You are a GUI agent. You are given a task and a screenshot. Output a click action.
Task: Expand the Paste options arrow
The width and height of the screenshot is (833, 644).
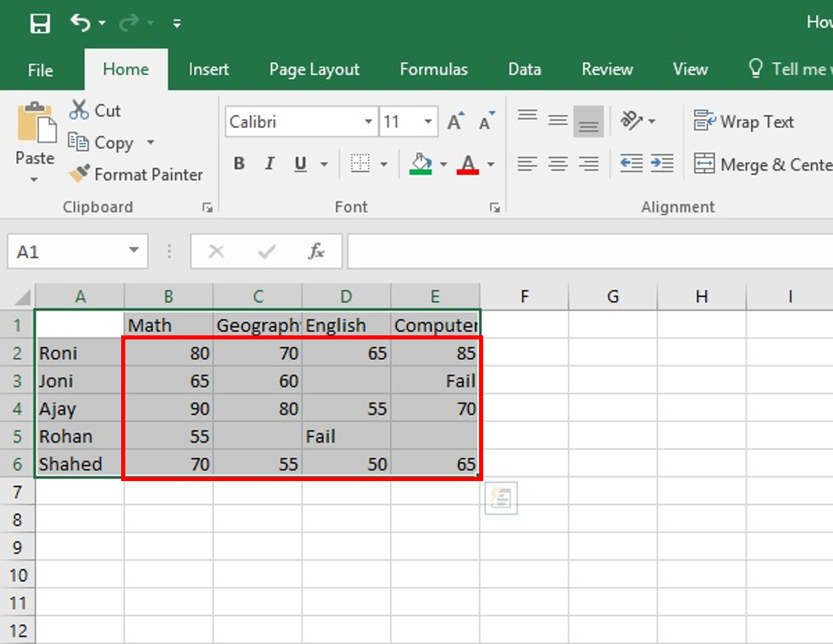[x=34, y=179]
